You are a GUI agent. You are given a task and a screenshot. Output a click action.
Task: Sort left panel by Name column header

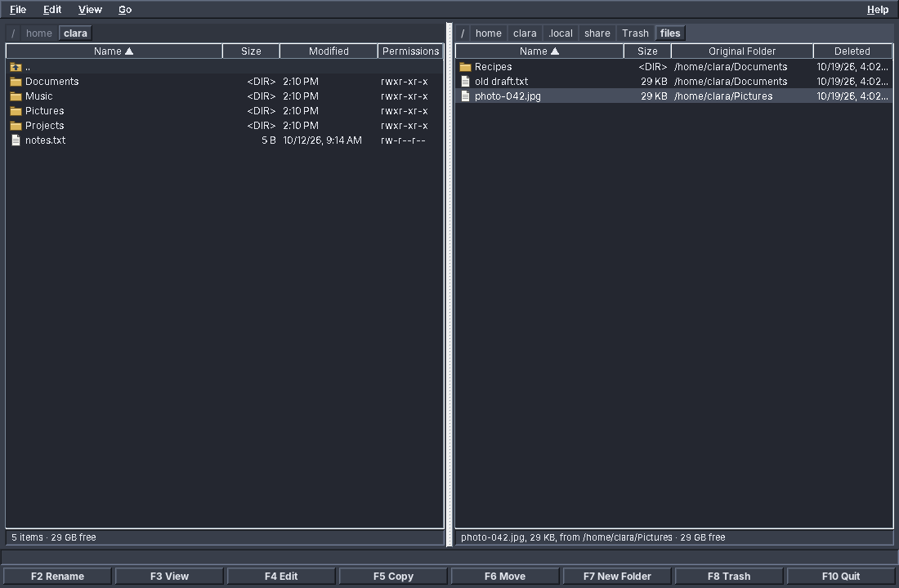114,51
